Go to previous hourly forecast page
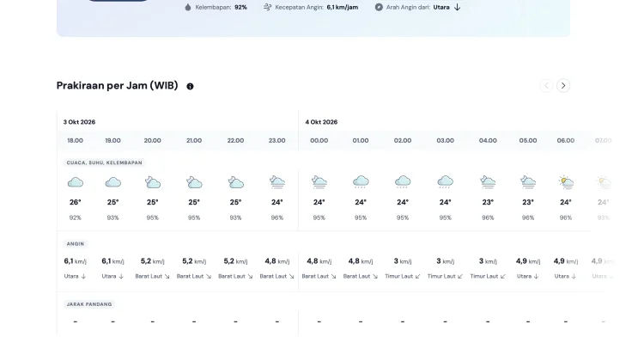 (x=546, y=85)
